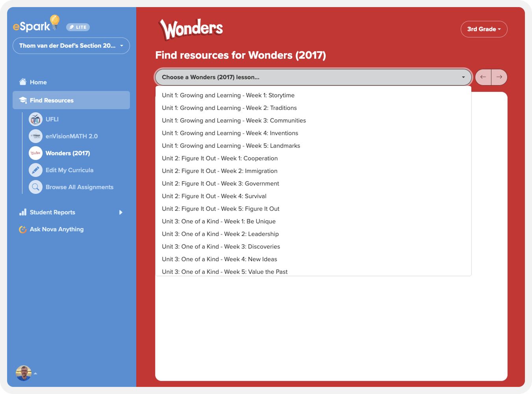
Task: Click the Home house icon
Action: coord(23,82)
